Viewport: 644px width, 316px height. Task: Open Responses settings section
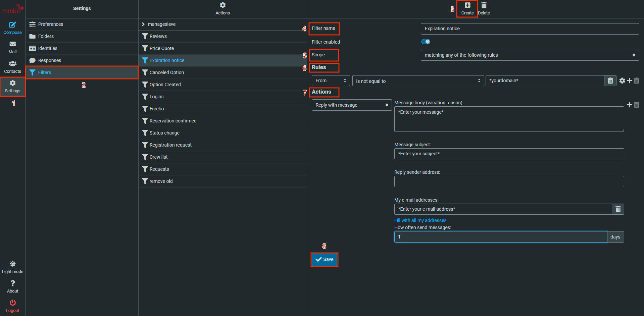[82, 60]
